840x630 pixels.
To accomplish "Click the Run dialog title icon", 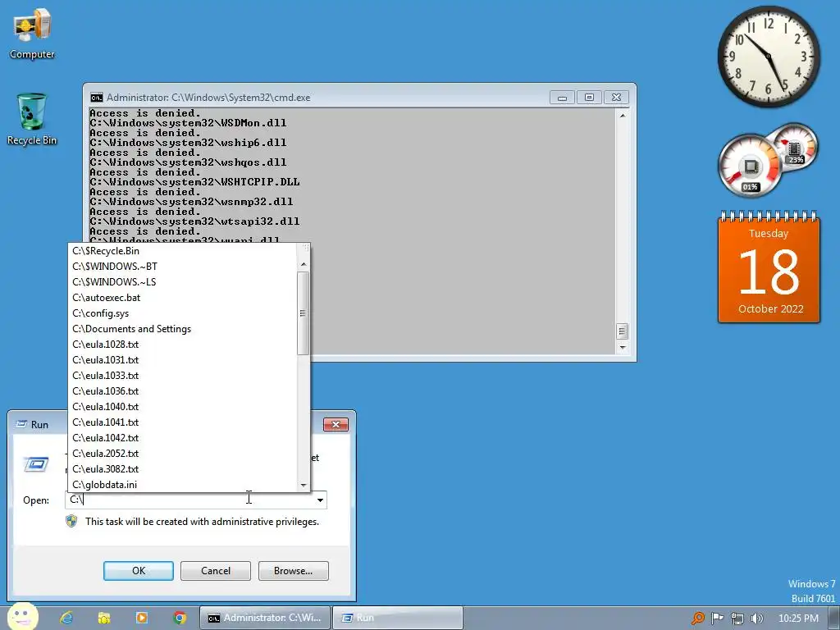I will tap(21, 424).
